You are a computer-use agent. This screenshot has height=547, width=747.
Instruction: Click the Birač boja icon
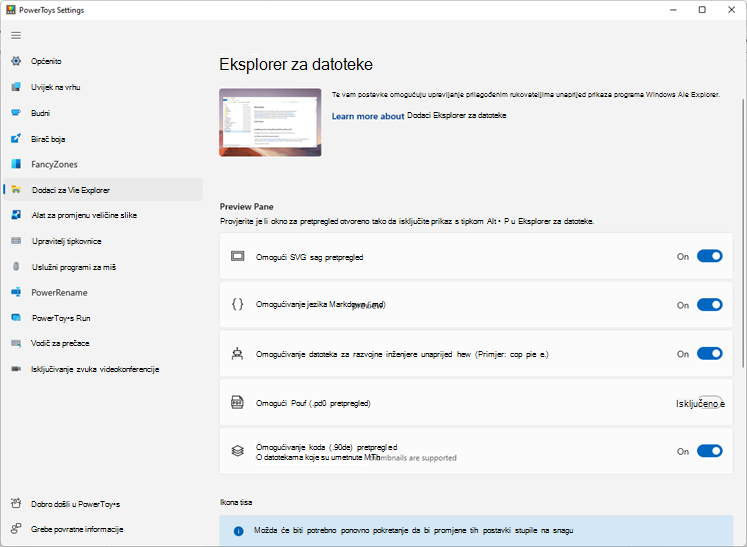pyautogui.click(x=16, y=139)
